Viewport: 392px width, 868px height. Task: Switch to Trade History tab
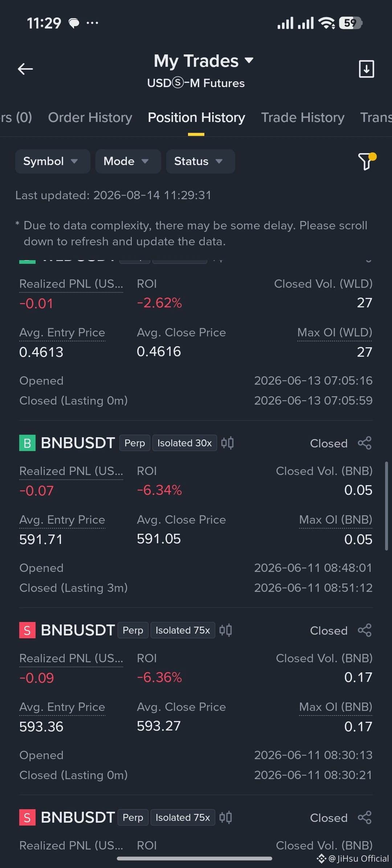pos(303,118)
